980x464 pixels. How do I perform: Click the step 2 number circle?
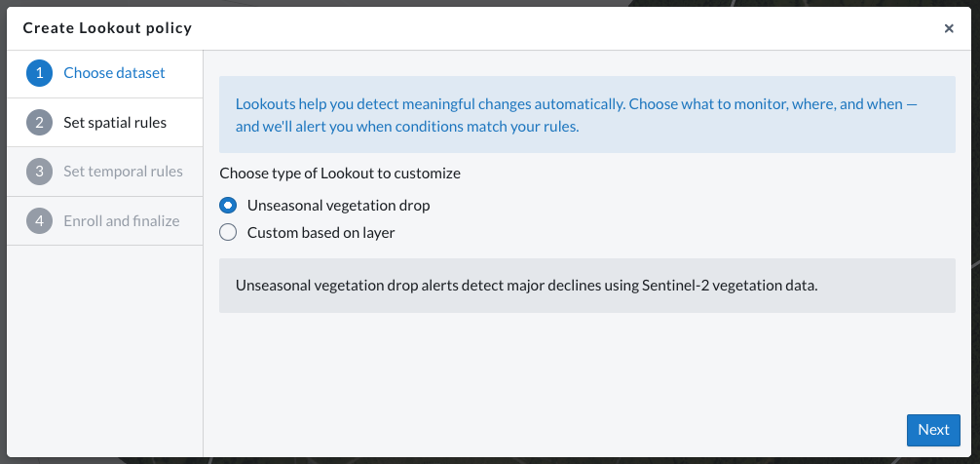pos(40,123)
